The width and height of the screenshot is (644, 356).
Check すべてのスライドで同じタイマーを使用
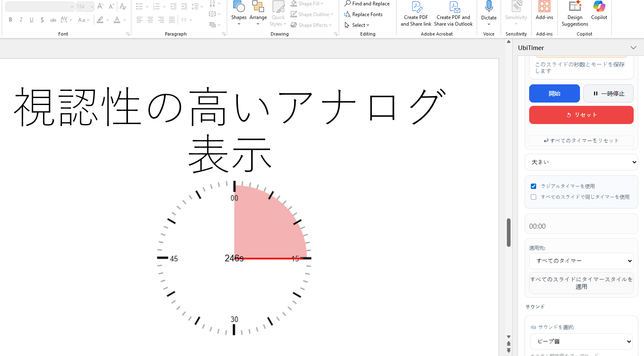tap(533, 197)
